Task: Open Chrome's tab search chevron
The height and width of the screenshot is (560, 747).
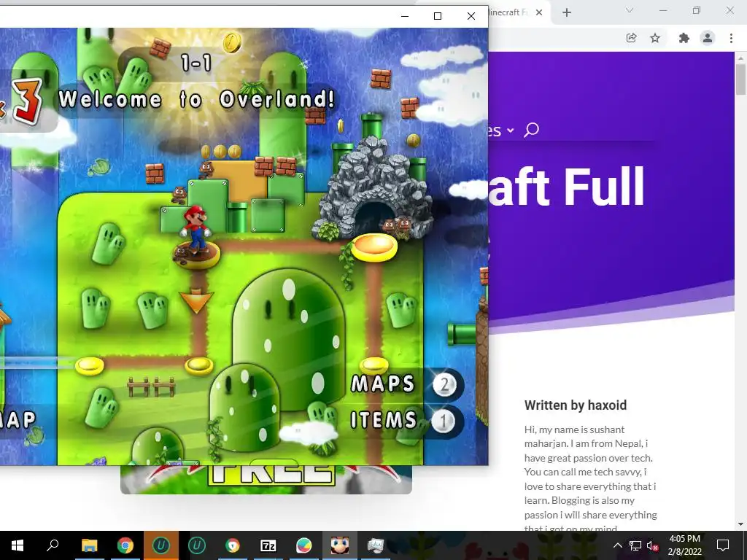Action: click(630, 10)
